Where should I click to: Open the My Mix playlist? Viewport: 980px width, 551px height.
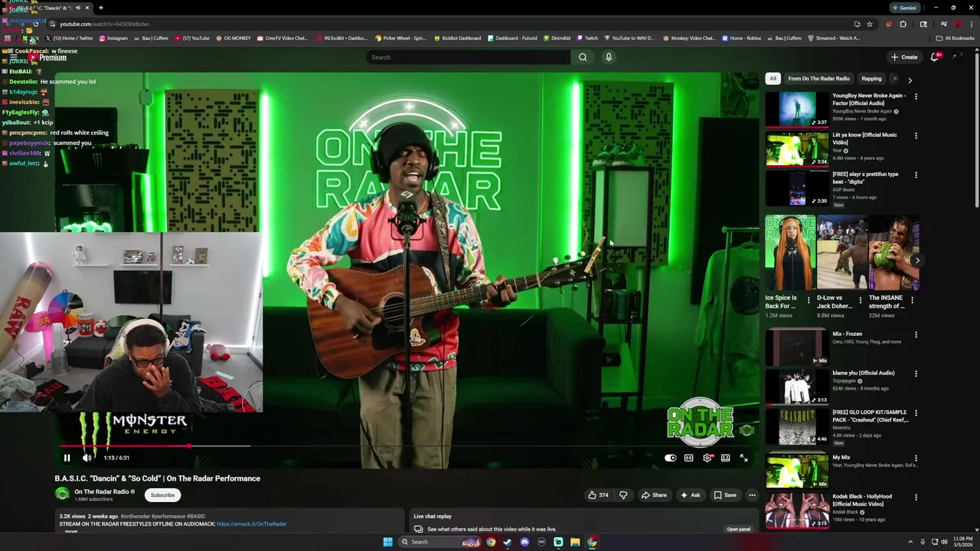(x=797, y=471)
